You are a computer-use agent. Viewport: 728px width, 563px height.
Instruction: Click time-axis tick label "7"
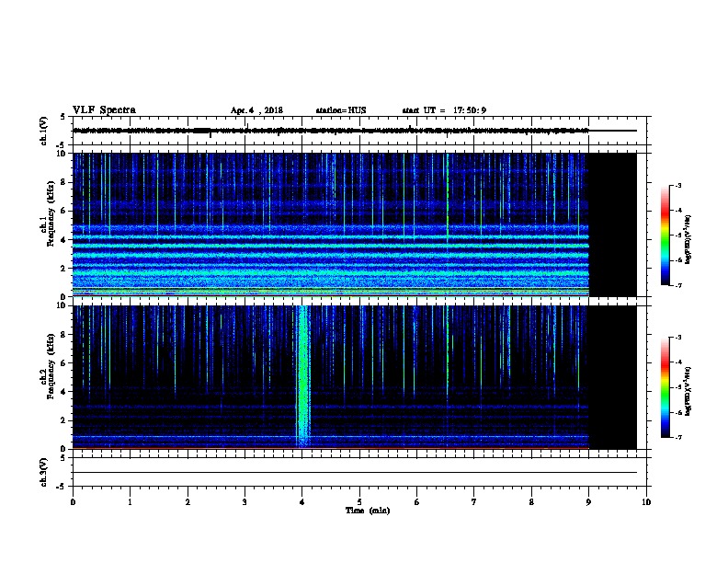(x=474, y=502)
